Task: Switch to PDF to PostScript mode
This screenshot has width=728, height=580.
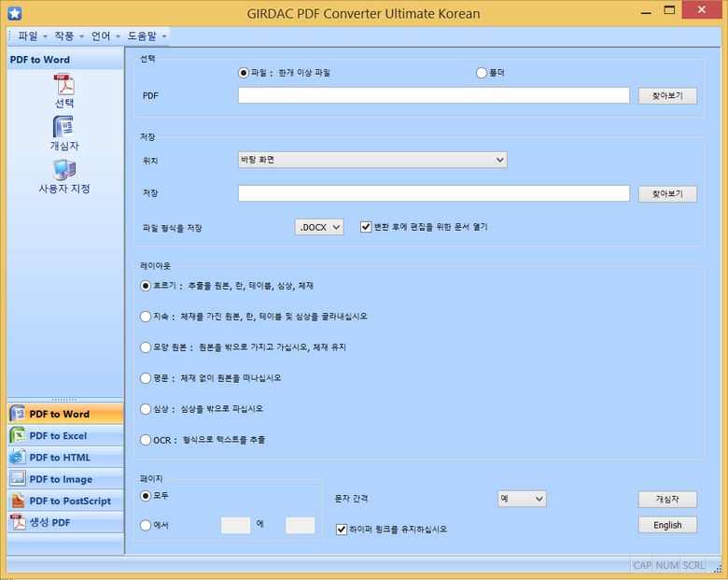Action: coord(65,501)
